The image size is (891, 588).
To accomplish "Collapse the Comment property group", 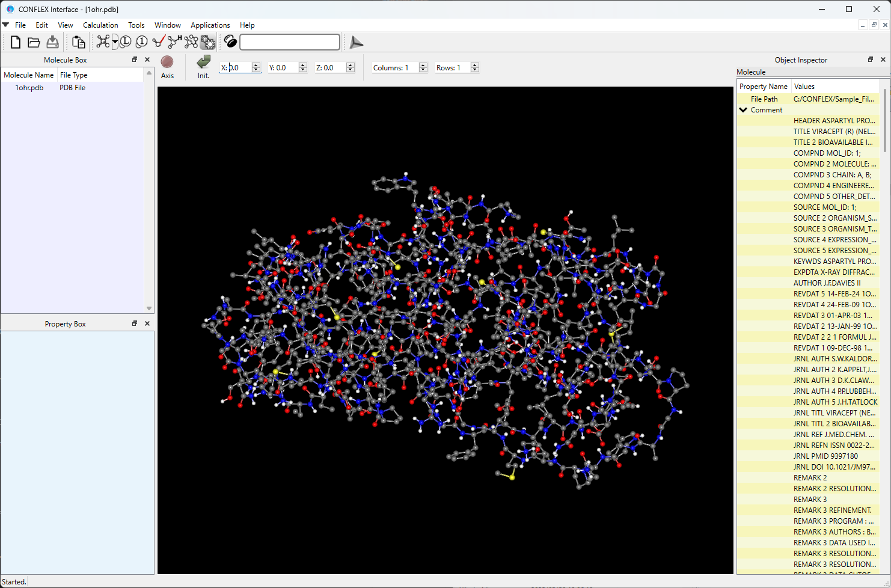I will [x=744, y=110].
